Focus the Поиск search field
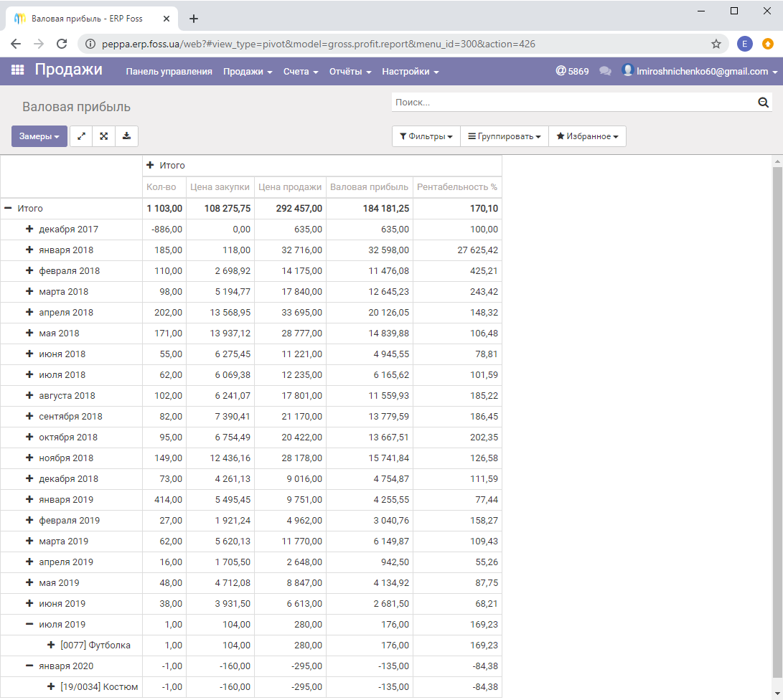The image size is (783, 700). point(574,103)
